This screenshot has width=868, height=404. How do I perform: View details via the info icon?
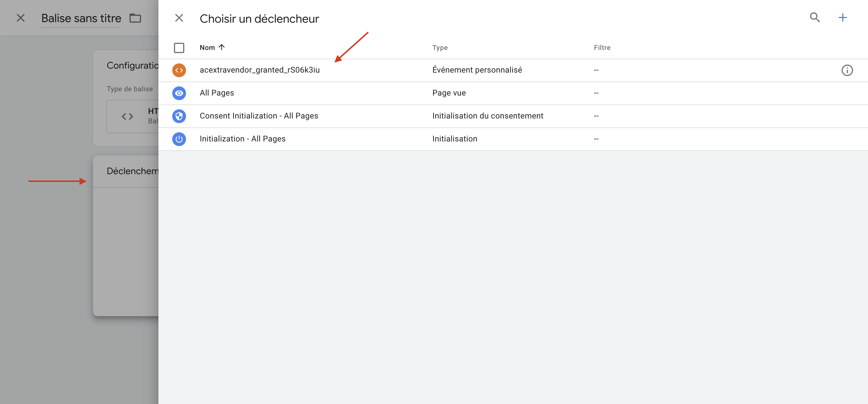tap(847, 70)
